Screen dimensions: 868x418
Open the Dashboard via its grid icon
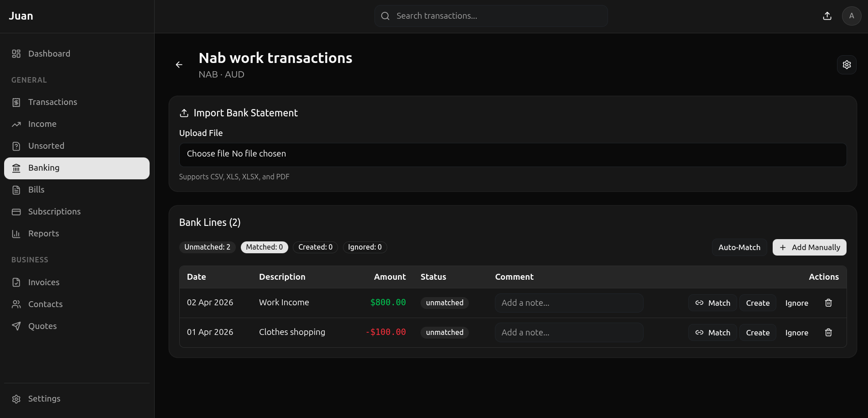pyautogui.click(x=16, y=53)
